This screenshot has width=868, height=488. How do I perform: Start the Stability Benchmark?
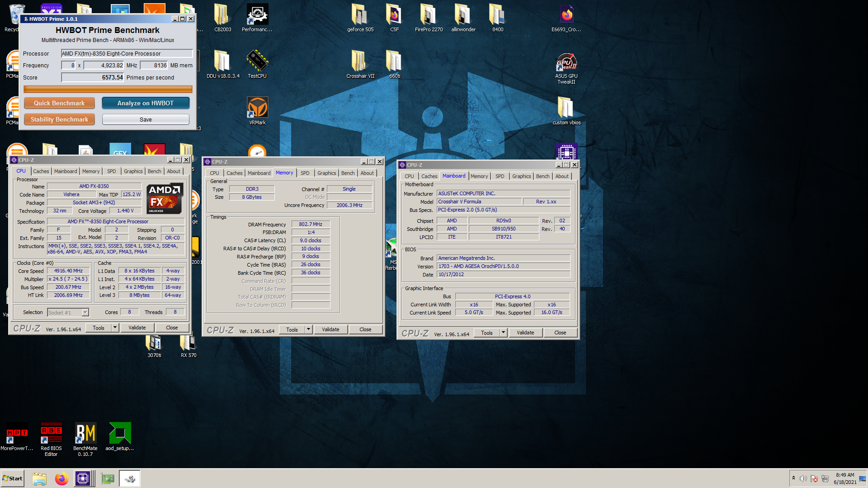coord(59,119)
